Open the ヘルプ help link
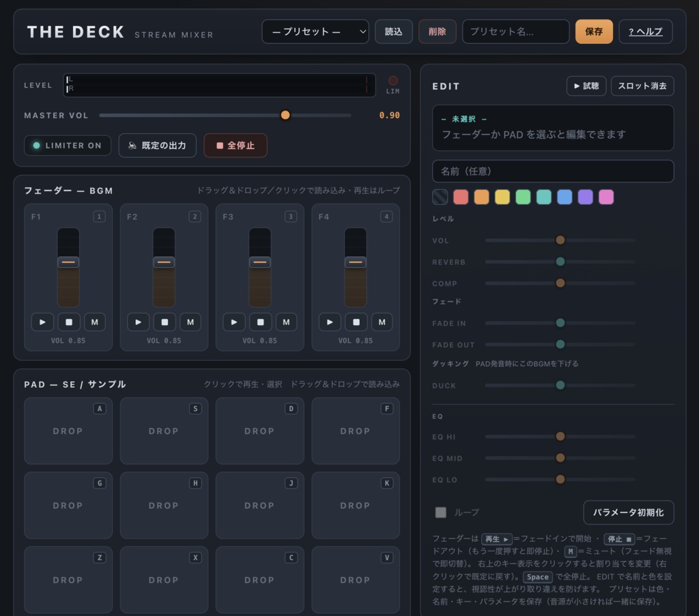Screen dimensions: 699x616 pos(646,31)
